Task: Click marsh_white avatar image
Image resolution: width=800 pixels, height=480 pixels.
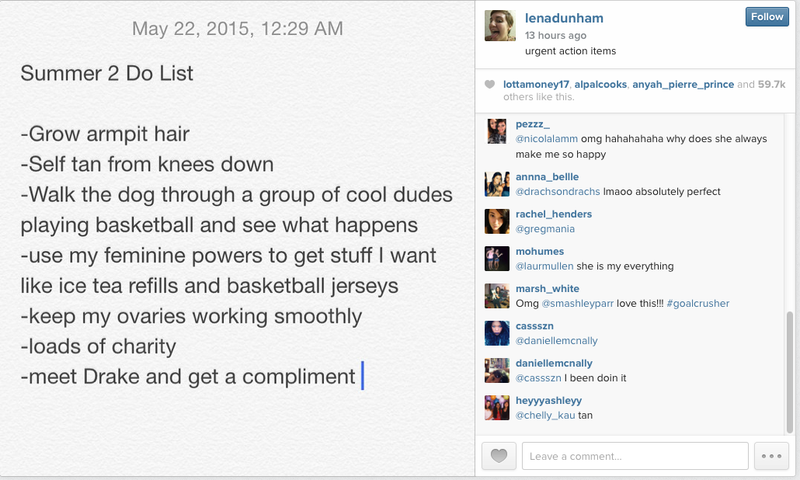Action: (497, 295)
